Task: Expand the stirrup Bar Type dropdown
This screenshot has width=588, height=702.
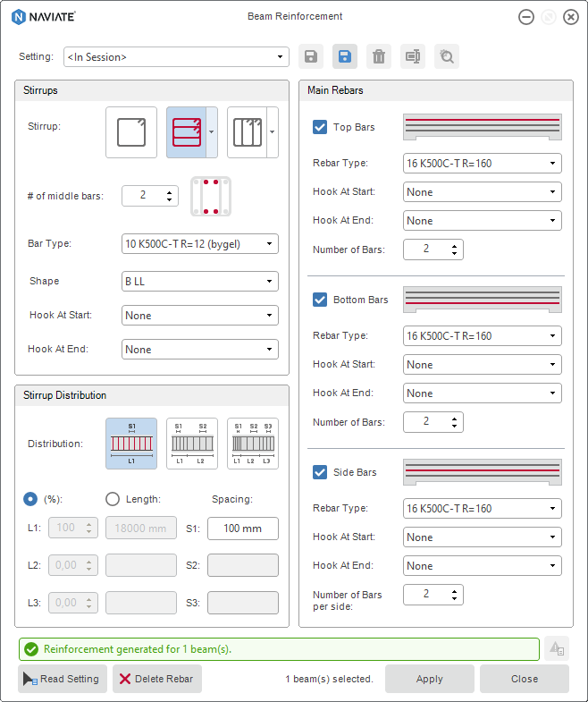Action: pos(199,243)
